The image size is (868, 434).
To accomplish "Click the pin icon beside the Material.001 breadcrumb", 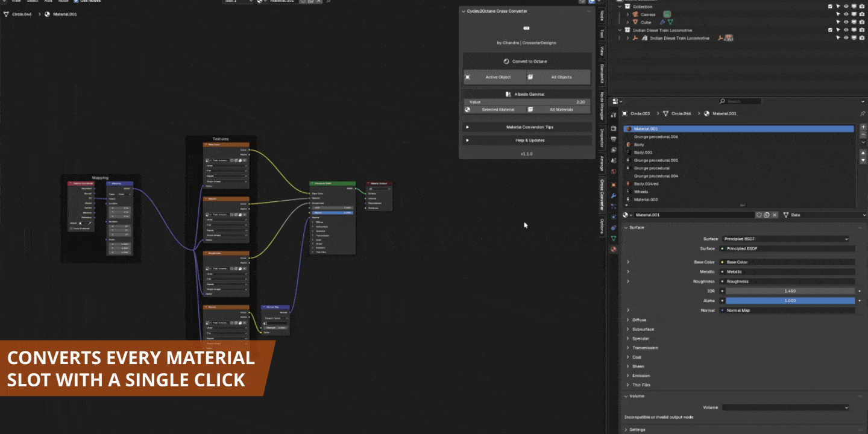I will coord(863,113).
